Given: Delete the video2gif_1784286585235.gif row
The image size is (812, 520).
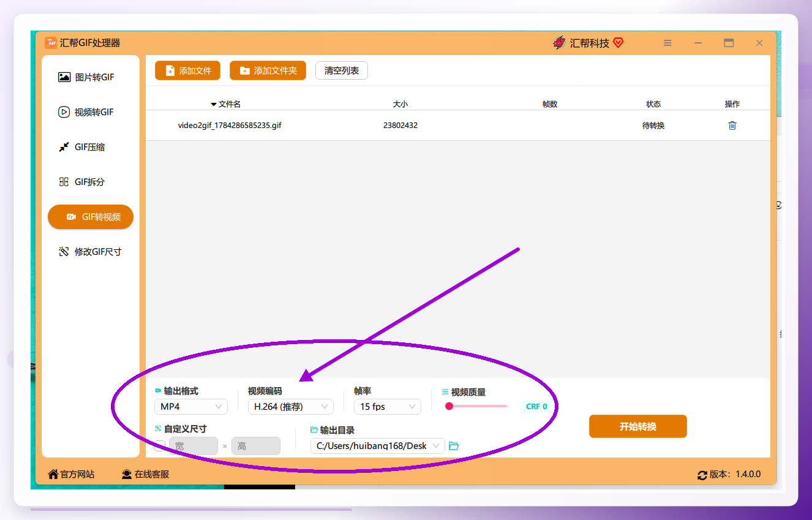Looking at the screenshot, I should [732, 126].
